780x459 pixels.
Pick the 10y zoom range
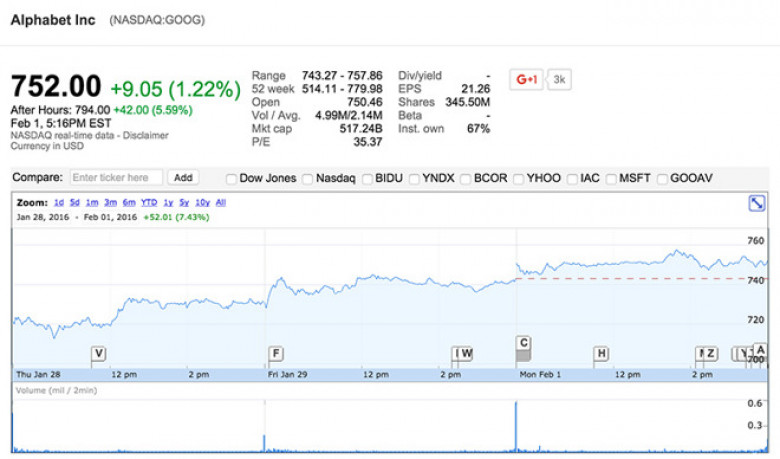coord(202,202)
